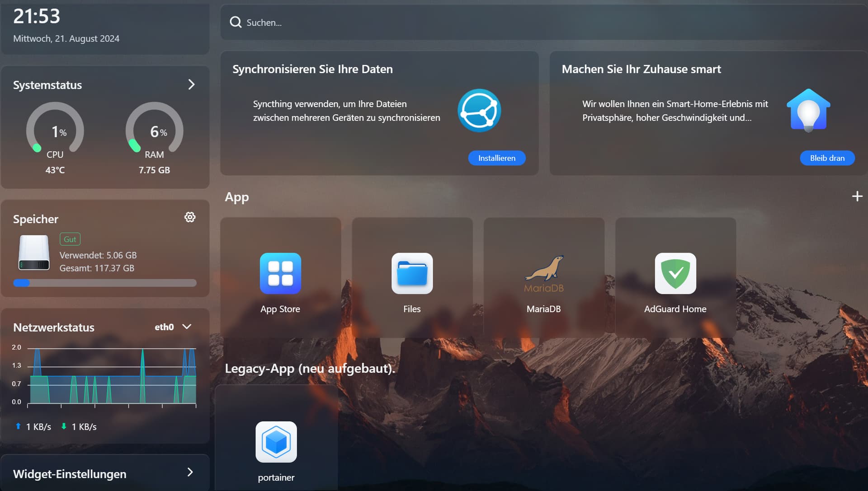Viewport: 868px width, 491px height.
Task: Install Syncthing via Installieren button
Action: tap(497, 158)
